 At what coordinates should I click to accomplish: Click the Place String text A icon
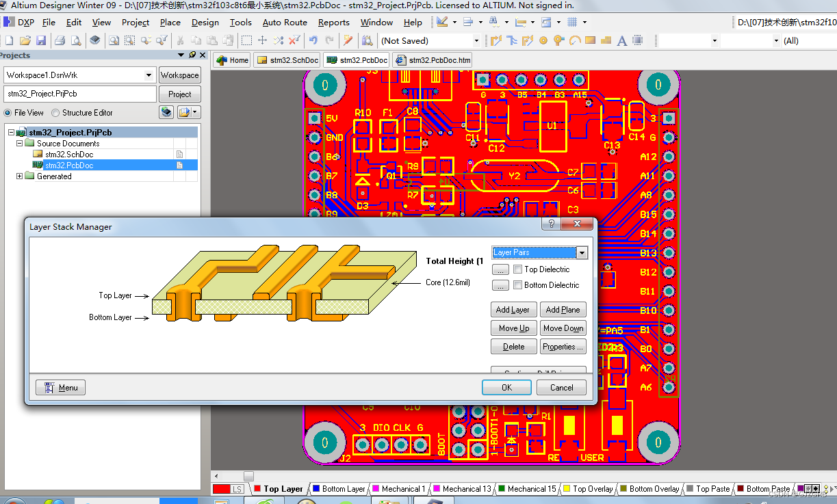[622, 40]
